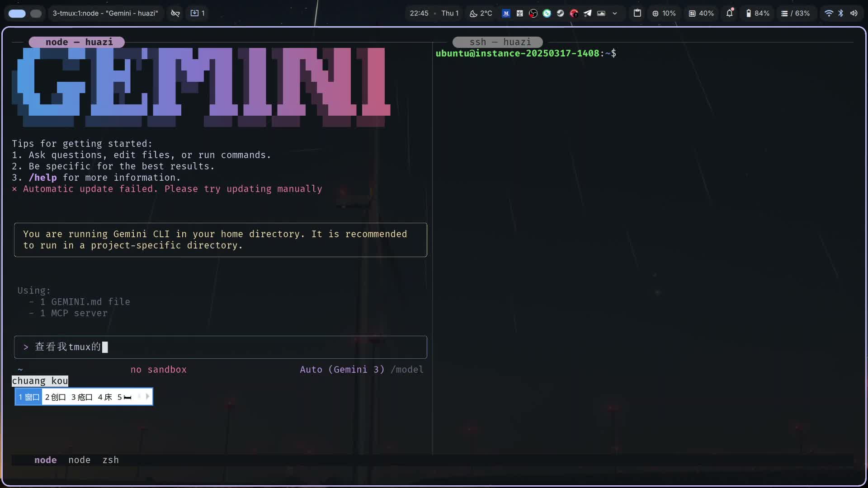Click the 22:45 clock in the top bar
This screenshot has height=488, width=868.
coord(419,14)
